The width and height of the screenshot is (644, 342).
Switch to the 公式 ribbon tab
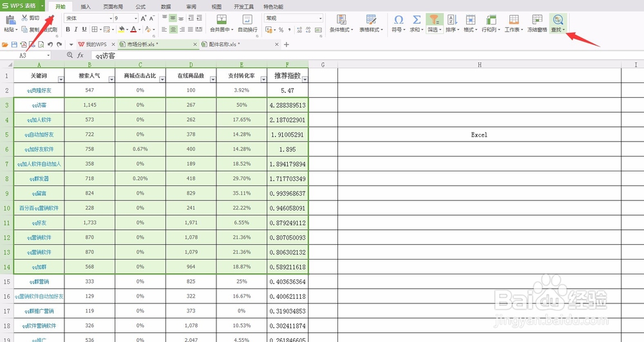click(140, 6)
